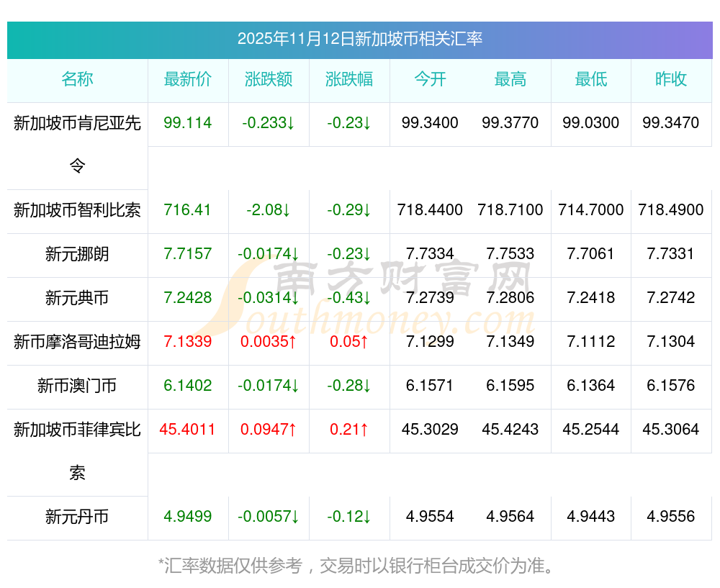Click the red latest price 7.1339
This screenshot has width=720, height=588.
[188, 342]
